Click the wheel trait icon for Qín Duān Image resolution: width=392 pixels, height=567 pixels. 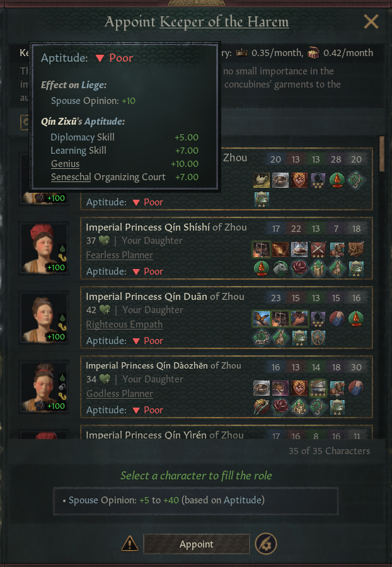click(x=318, y=338)
